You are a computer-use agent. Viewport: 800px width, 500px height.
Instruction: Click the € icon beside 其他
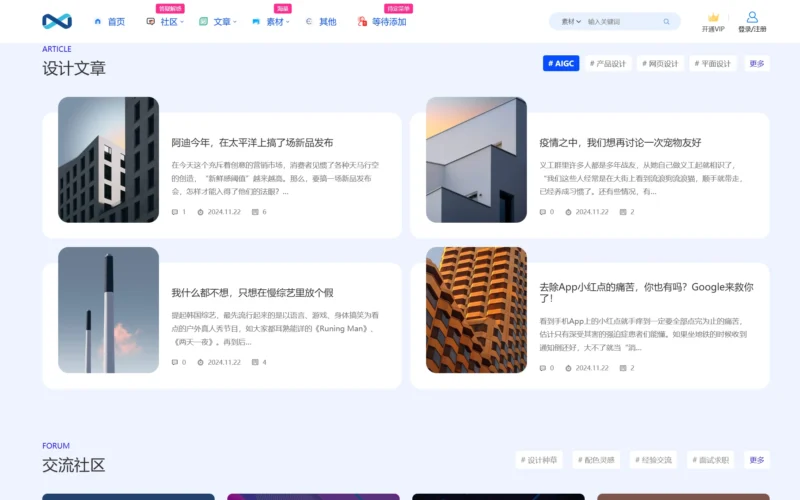click(x=308, y=21)
